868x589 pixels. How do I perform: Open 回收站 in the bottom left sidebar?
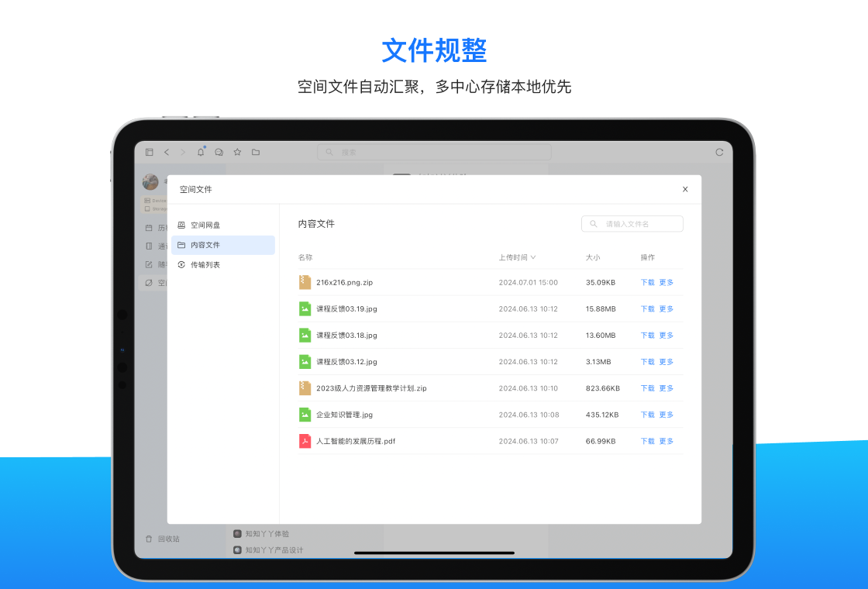167,539
